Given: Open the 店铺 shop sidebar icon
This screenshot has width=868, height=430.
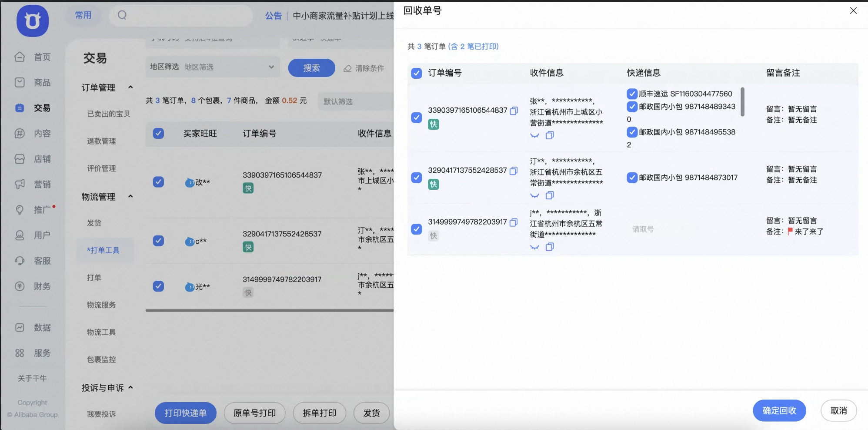Looking at the screenshot, I should click(x=20, y=159).
